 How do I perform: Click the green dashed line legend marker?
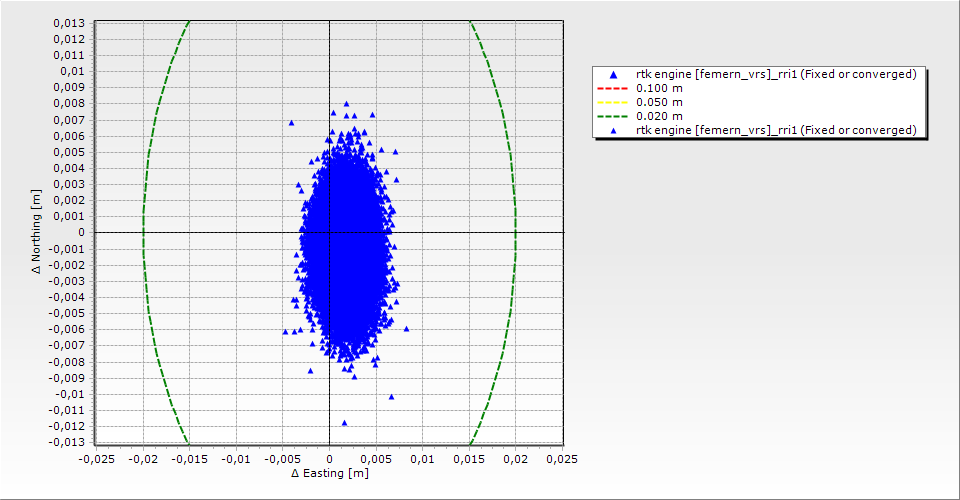pyautogui.click(x=613, y=116)
